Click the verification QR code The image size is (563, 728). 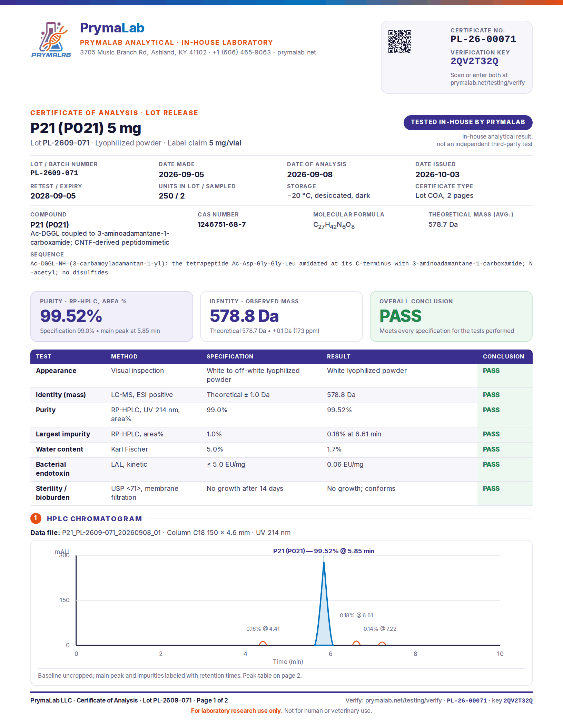pyautogui.click(x=400, y=42)
